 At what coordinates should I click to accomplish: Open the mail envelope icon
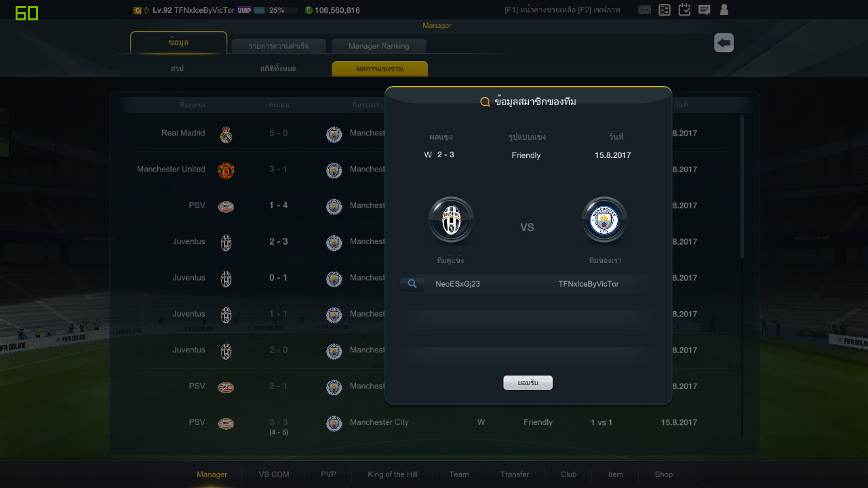click(x=644, y=10)
